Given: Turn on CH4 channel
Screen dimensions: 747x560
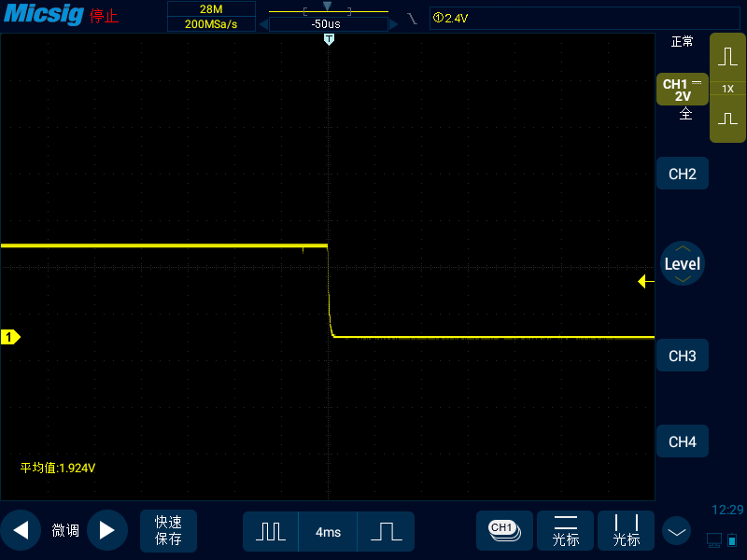Looking at the screenshot, I should coord(683,441).
